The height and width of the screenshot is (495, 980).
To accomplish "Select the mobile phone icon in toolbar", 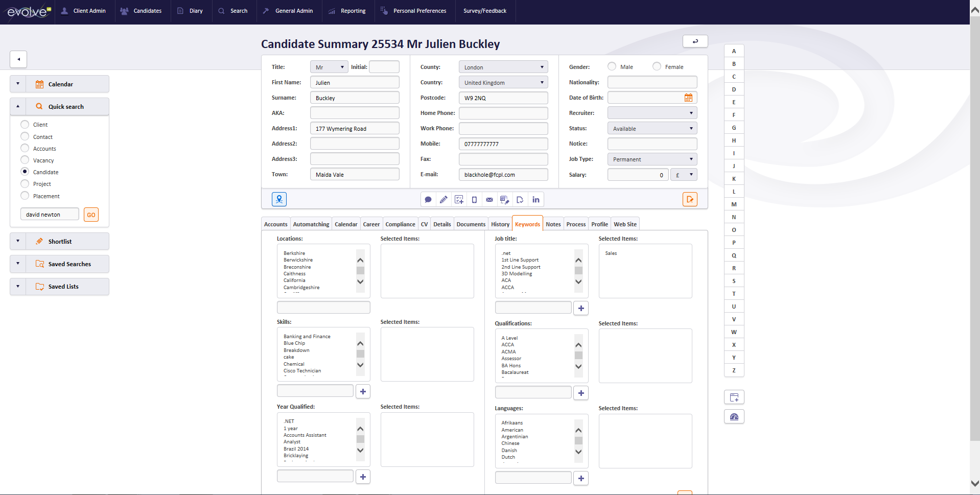I will click(474, 199).
